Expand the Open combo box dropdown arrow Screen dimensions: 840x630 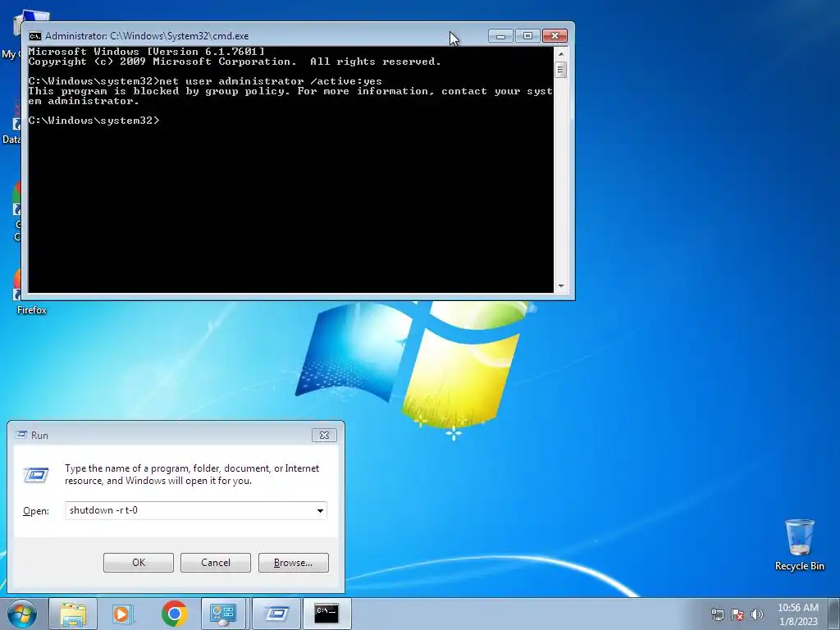(x=320, y=510)
